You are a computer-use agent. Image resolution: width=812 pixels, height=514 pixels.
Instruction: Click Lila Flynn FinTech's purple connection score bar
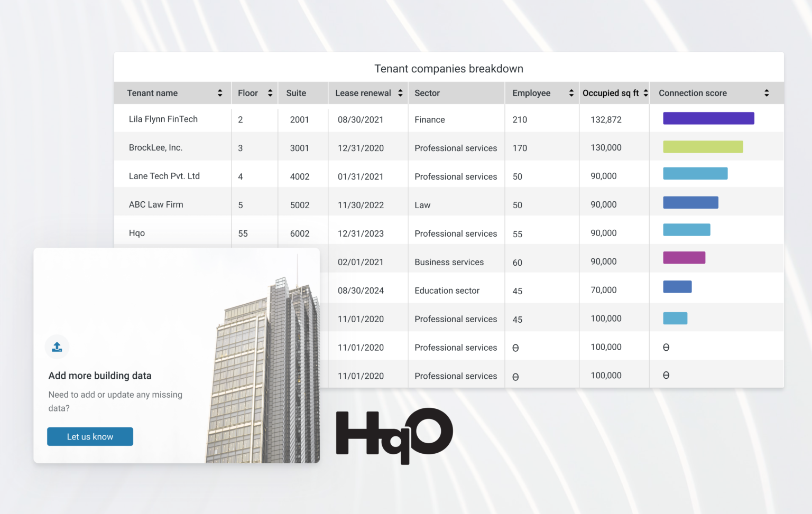coord(708,118)
